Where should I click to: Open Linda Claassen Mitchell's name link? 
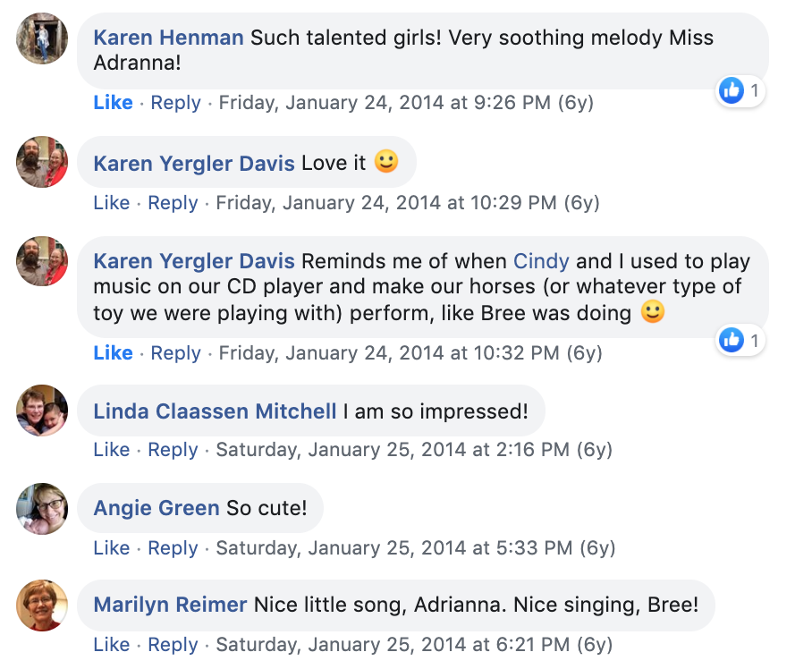tap(215, 411)
